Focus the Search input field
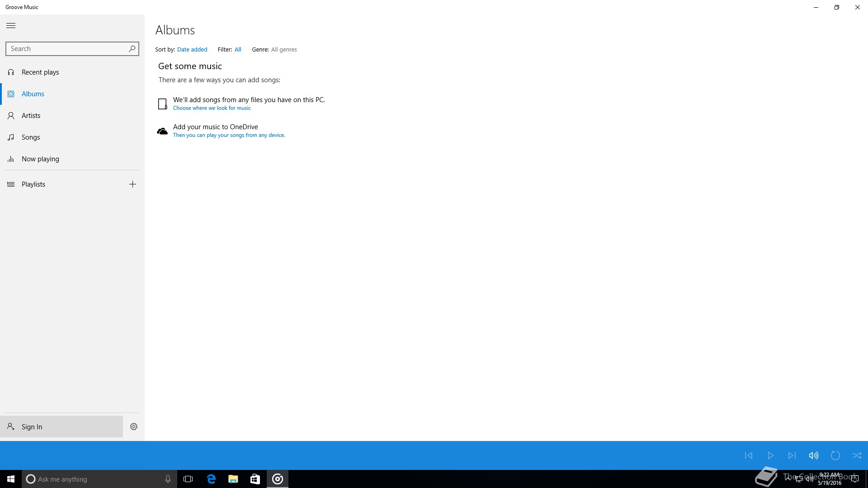Image resolution: width=868 pixels, height=488 pixels. coord(72,49)
